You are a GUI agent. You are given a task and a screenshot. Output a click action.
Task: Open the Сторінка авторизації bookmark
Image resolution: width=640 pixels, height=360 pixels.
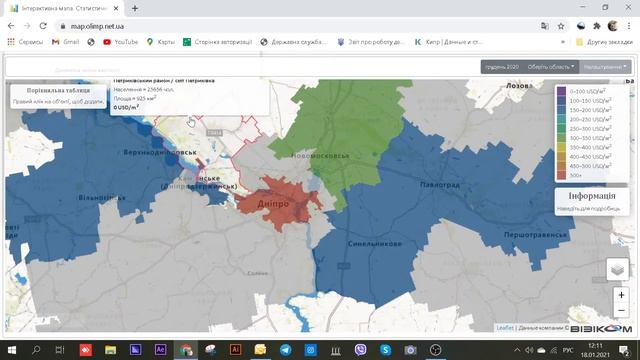(218, 42)
